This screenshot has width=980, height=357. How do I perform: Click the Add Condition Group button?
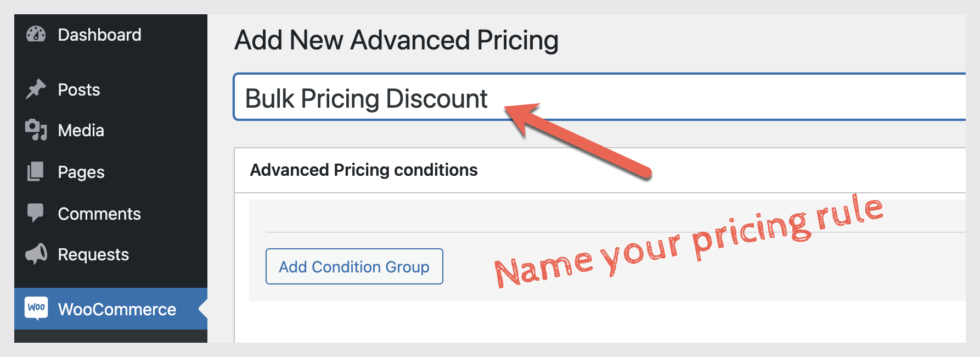tap(354, 266)
